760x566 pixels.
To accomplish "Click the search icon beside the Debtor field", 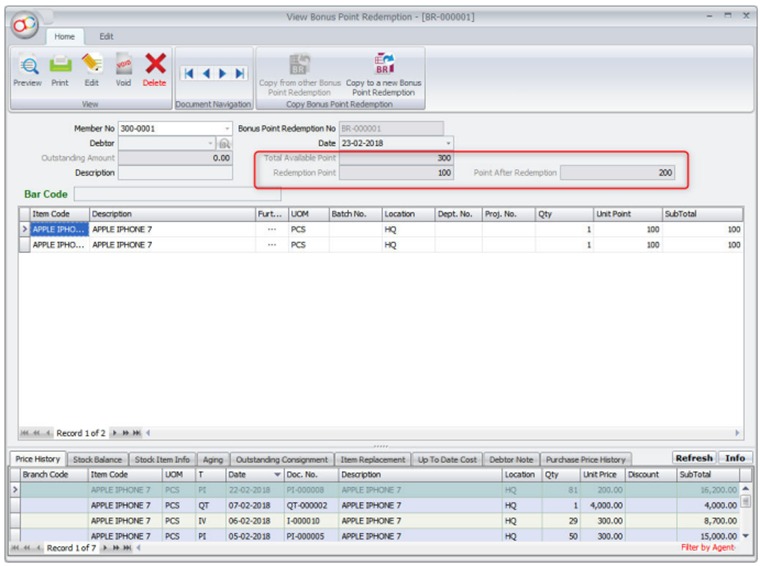I will 225,143.
